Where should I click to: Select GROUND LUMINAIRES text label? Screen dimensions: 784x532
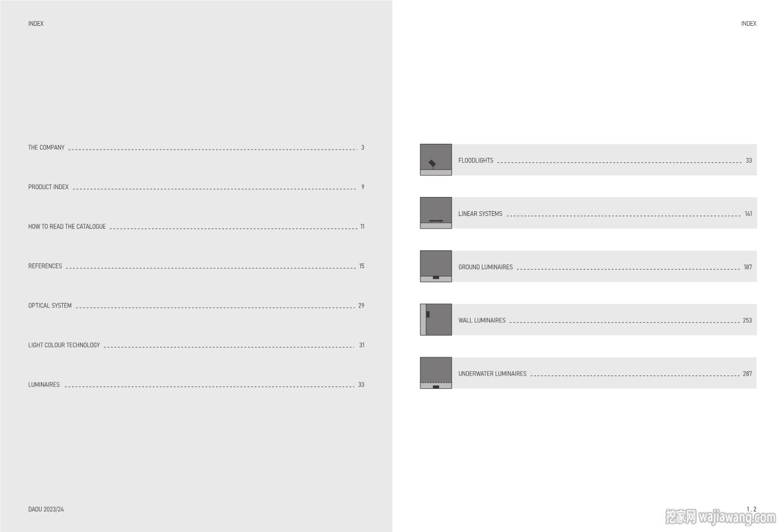click(x=485, y=267)
